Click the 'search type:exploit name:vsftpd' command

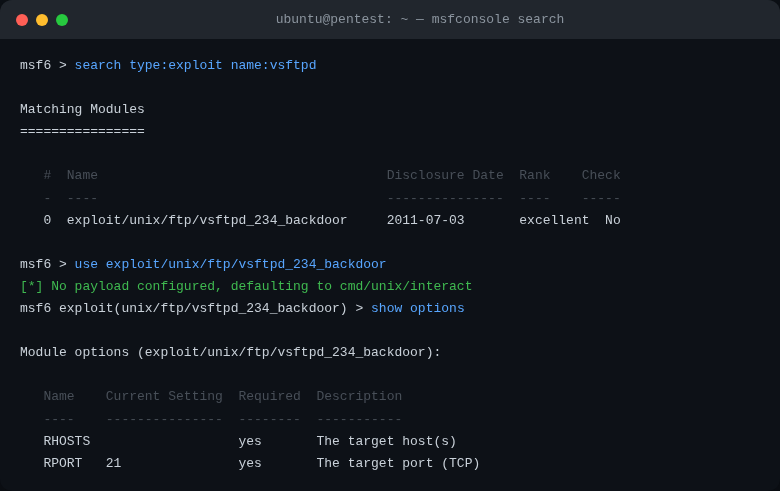click(x=195, y=65)
